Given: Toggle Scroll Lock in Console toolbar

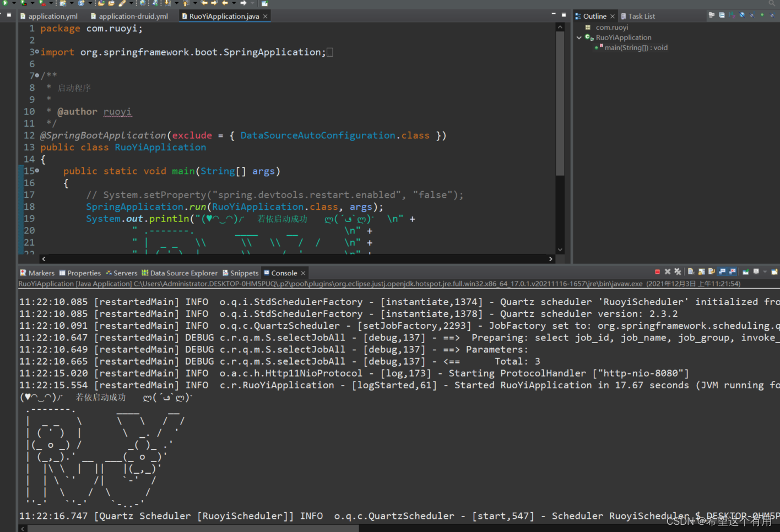Looking at the screenshot, I should 701,272.
